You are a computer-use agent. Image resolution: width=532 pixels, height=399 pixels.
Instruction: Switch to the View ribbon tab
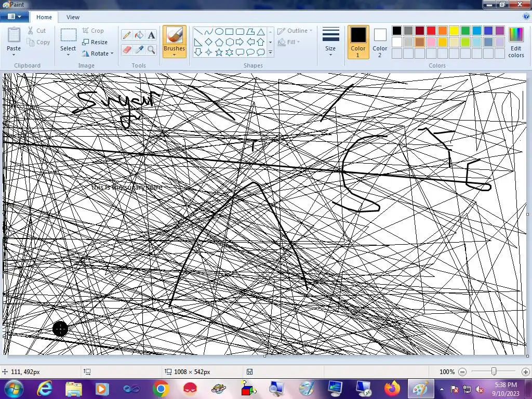[x=73, y=17]
